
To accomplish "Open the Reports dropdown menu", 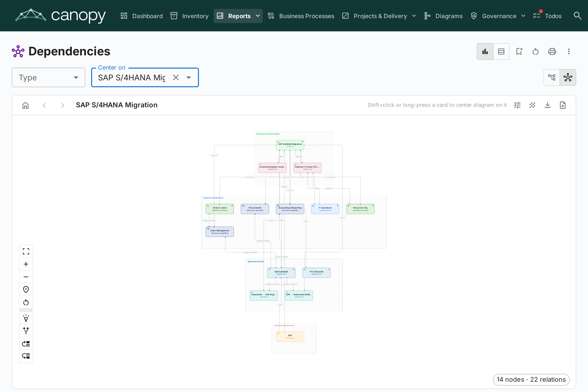I will 238,16.
